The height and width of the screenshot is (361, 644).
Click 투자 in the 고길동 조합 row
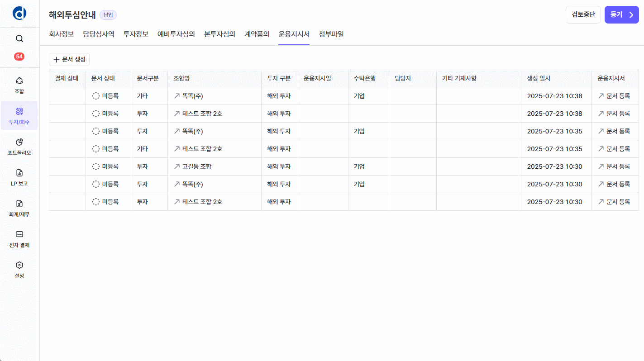click(142, 166)
